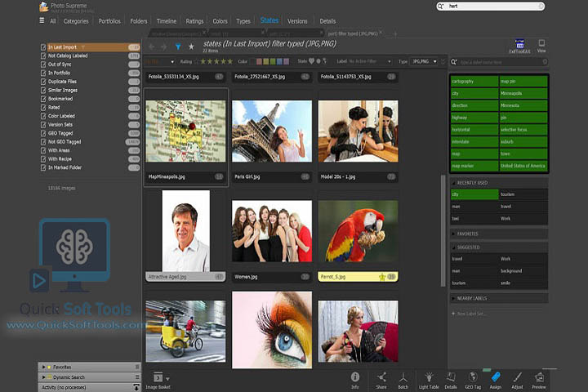Select the MapMineapolis.jpg thumbnail
Viewport: 588px width, 392px height.
pos(185,131)
